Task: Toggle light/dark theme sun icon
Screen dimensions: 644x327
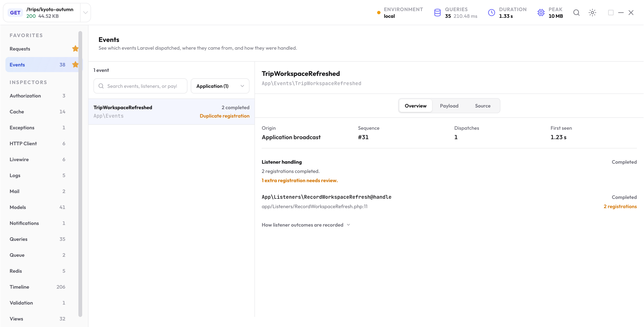Action: [x=592, y=13]
